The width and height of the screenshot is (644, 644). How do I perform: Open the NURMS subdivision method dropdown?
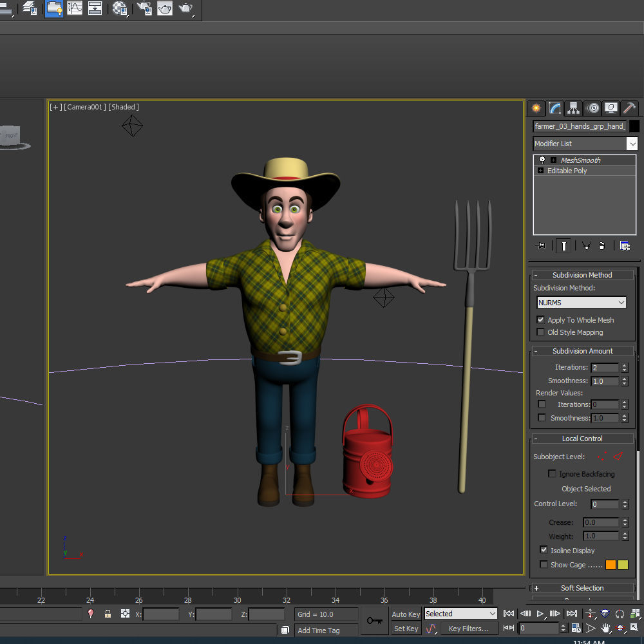(x=581, y=302)
